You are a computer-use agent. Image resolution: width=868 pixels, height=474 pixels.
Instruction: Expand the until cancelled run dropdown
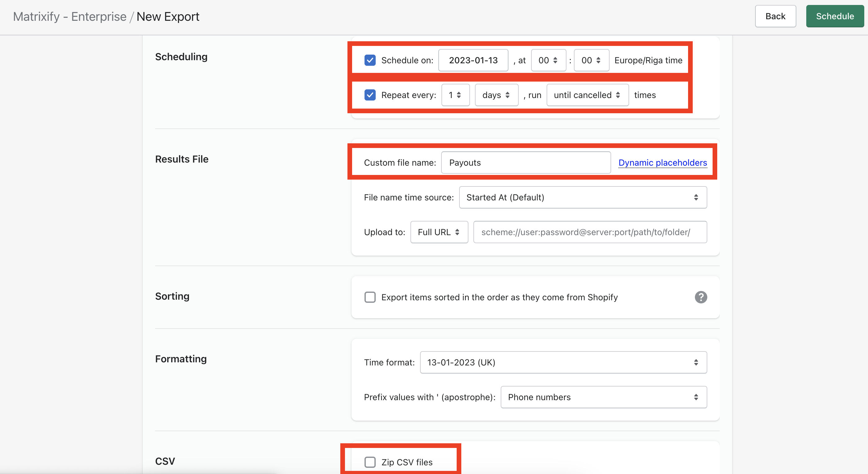tap(587, 95)
